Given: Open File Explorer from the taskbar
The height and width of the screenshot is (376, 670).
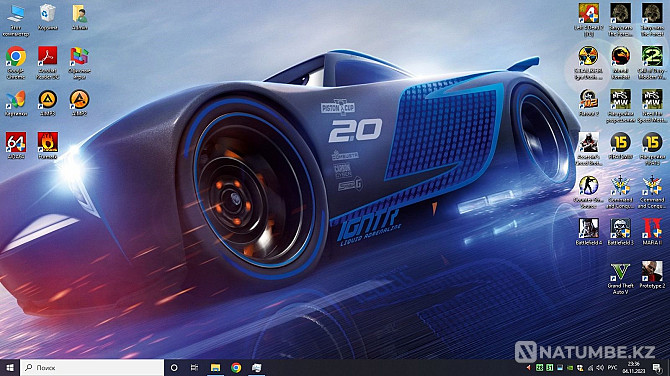Looking at the screenshot, I should pos(215,367).
